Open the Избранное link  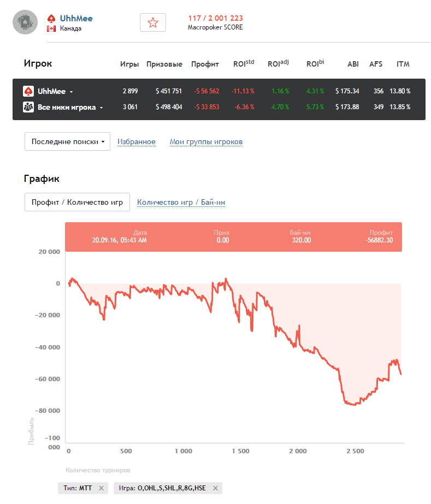(136, 142)
